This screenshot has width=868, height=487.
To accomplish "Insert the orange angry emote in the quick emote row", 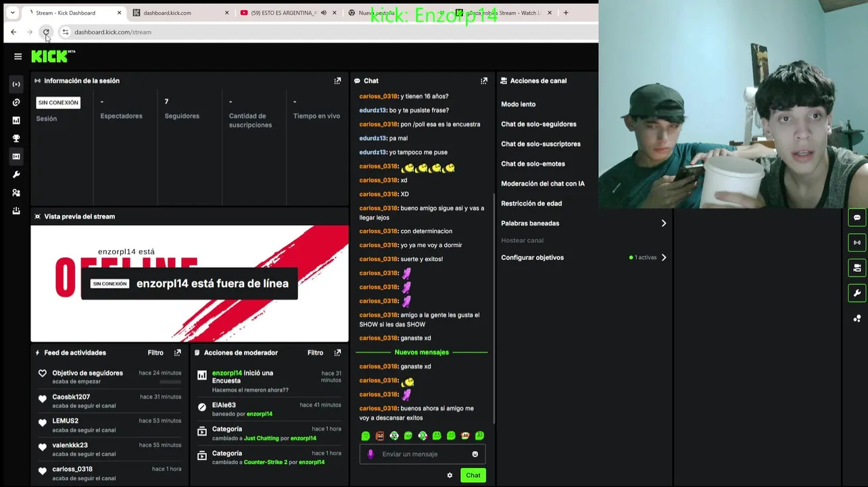I will click(380, 436).
